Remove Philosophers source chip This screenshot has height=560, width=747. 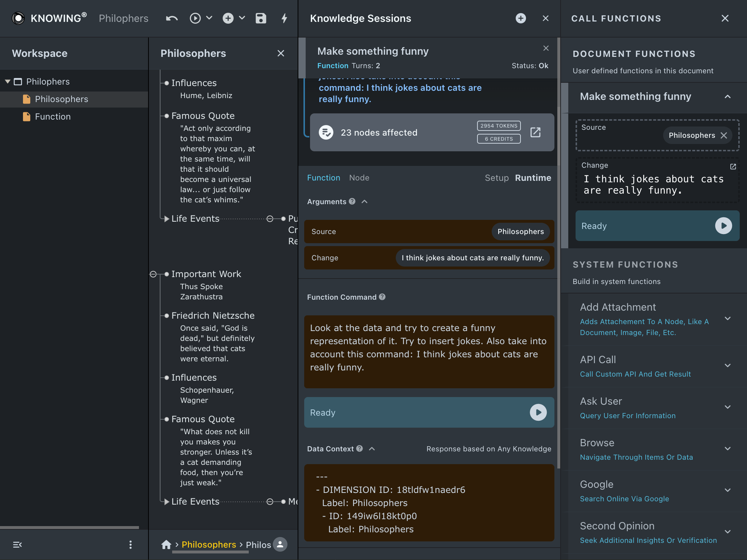pos(724,136)
